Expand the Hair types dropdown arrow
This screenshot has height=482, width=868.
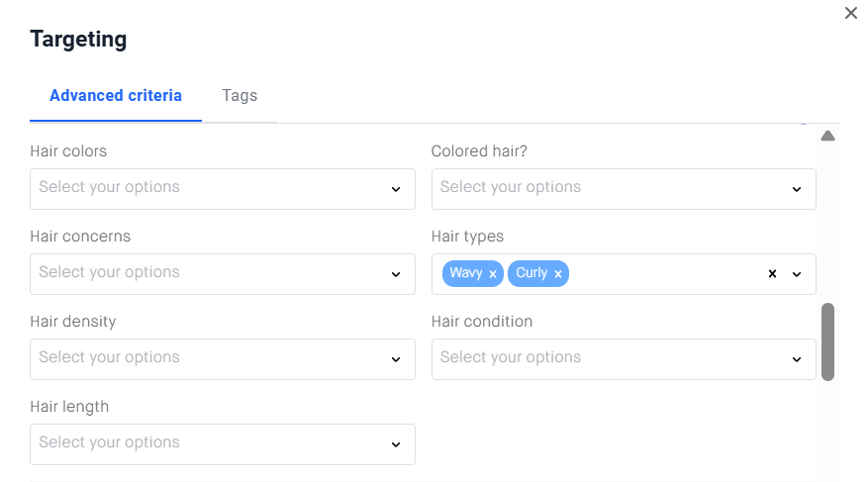pos(797,274)
